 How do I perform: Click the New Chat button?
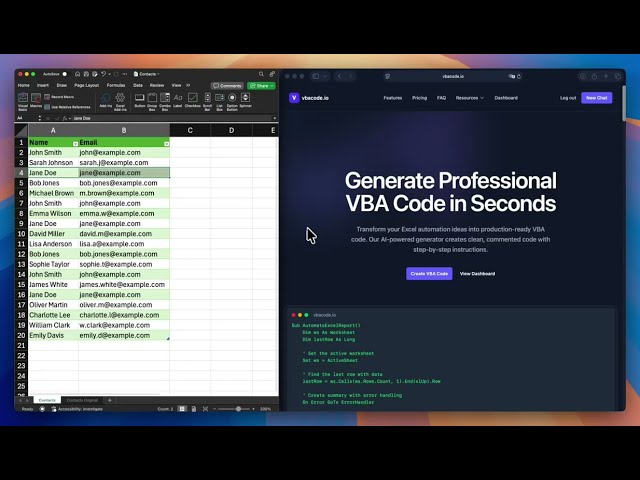596,98
